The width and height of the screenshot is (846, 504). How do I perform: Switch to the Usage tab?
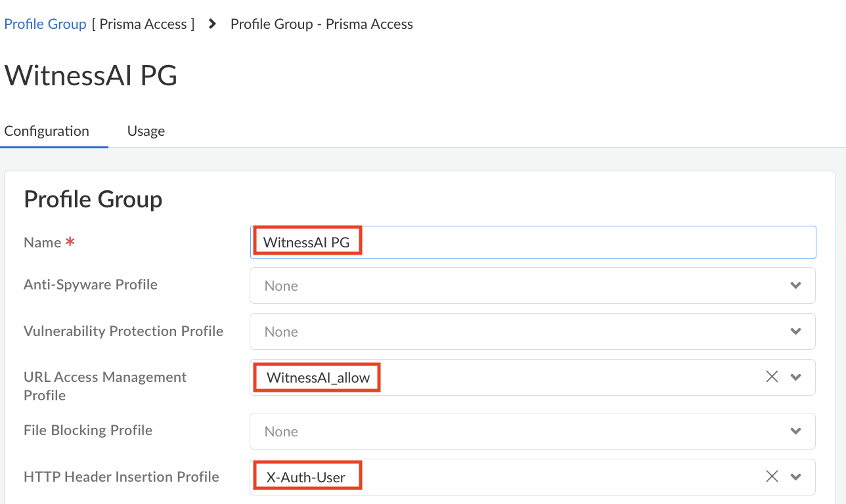(x=146, y=131)
